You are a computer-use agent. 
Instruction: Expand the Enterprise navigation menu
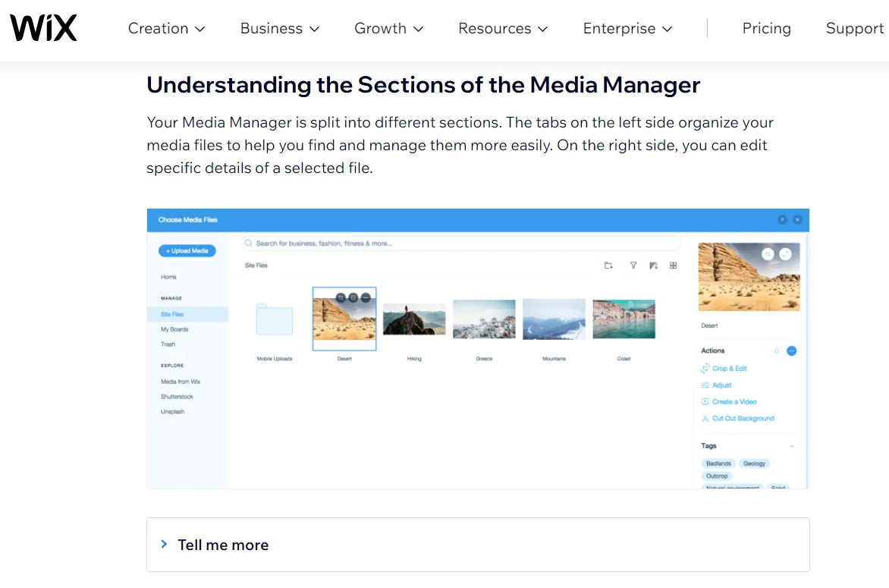click(x=627, y=29)
